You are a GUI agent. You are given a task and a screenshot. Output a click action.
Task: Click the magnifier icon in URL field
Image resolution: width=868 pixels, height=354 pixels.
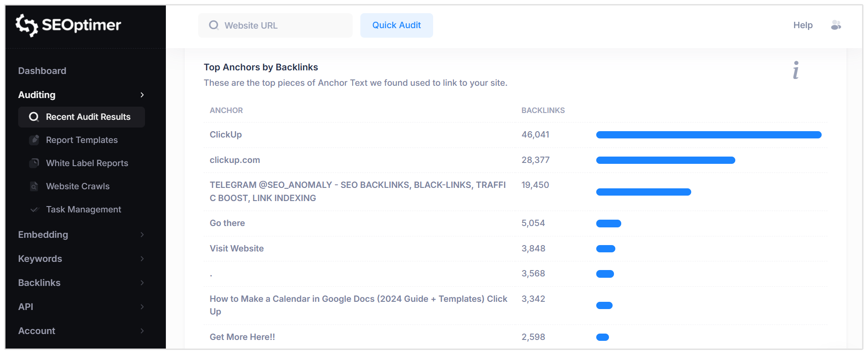[214, 25]
